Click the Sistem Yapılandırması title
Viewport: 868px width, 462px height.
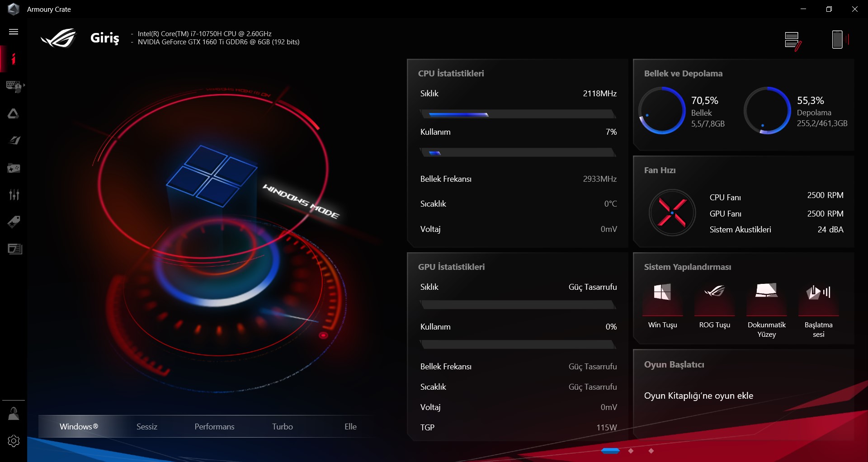[687, 267]
